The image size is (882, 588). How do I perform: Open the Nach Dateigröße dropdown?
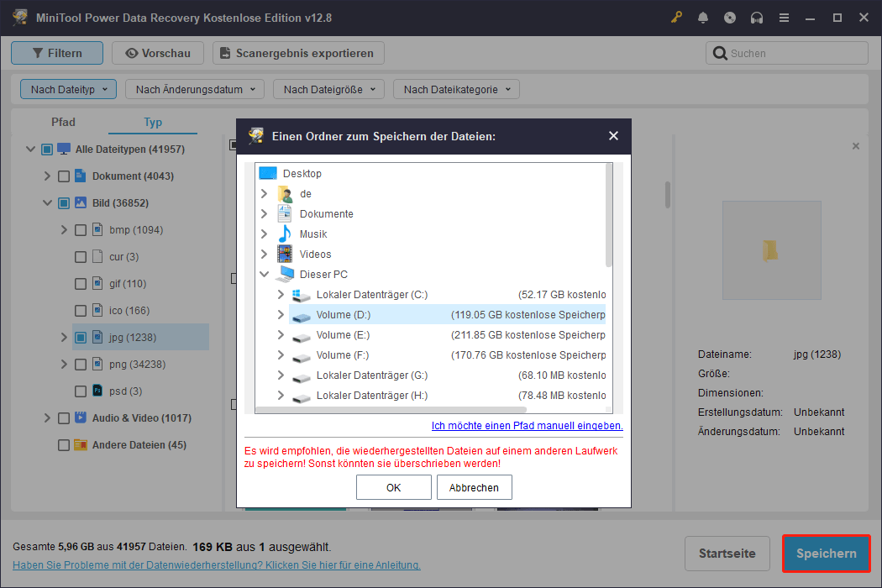click(328, 88)
